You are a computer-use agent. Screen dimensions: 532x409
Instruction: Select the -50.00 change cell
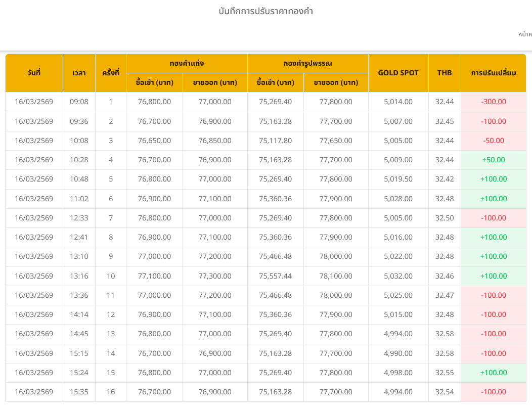[493, 141]
